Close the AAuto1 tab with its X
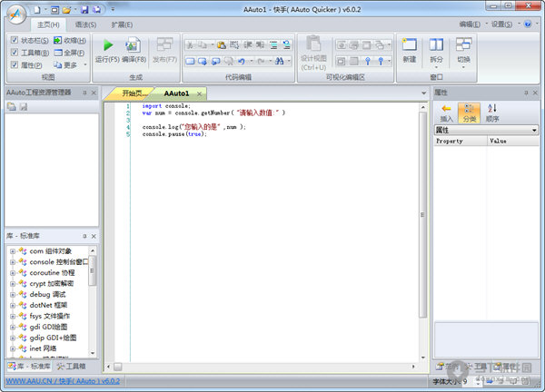The height and width of the screenshot is (392, 545). [x=199, y=93]
